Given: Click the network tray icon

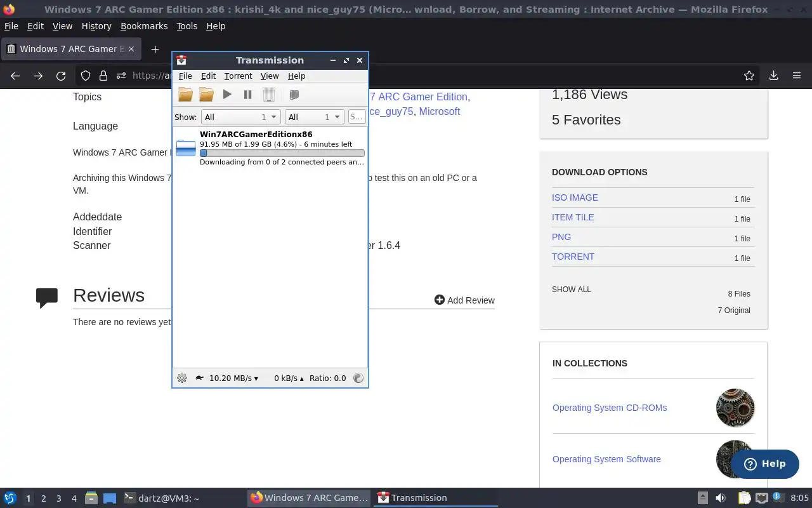Looking at the screenshot, I should coord(762,498).
